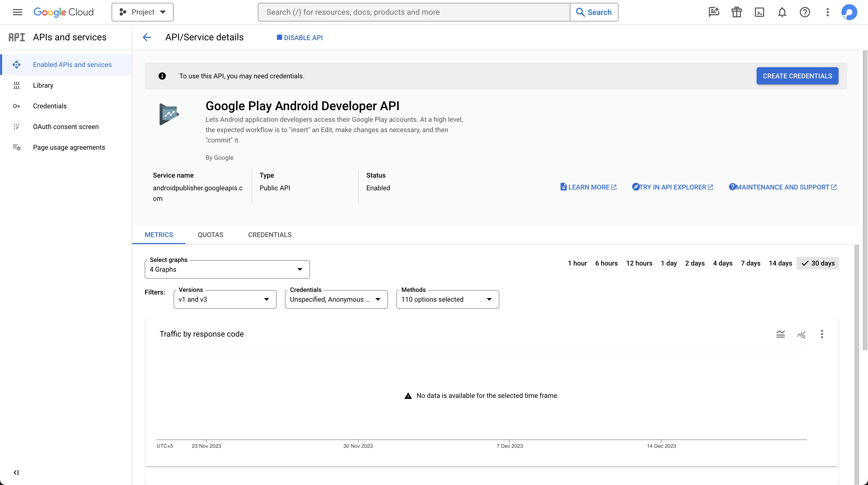Switch to the Quotas tab

click(x=210, y=235)
